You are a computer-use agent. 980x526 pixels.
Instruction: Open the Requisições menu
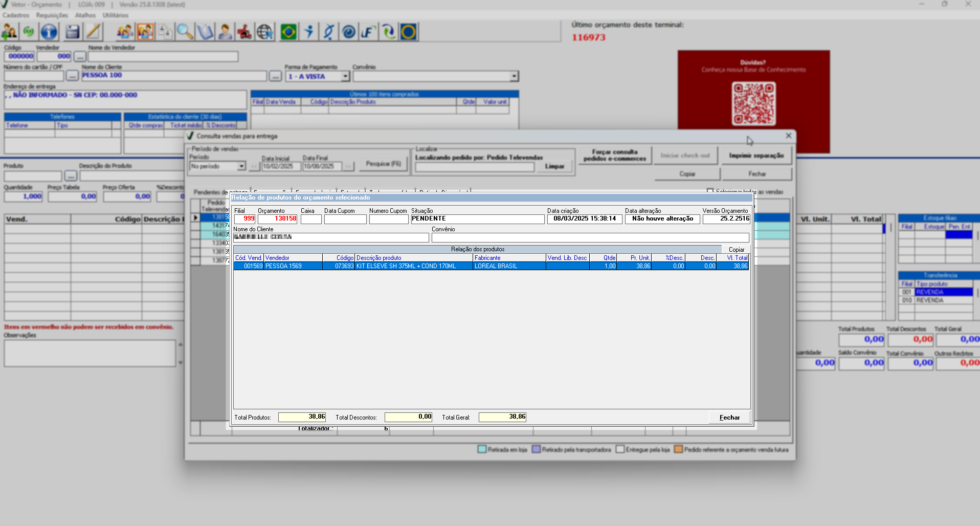(52, 15)
